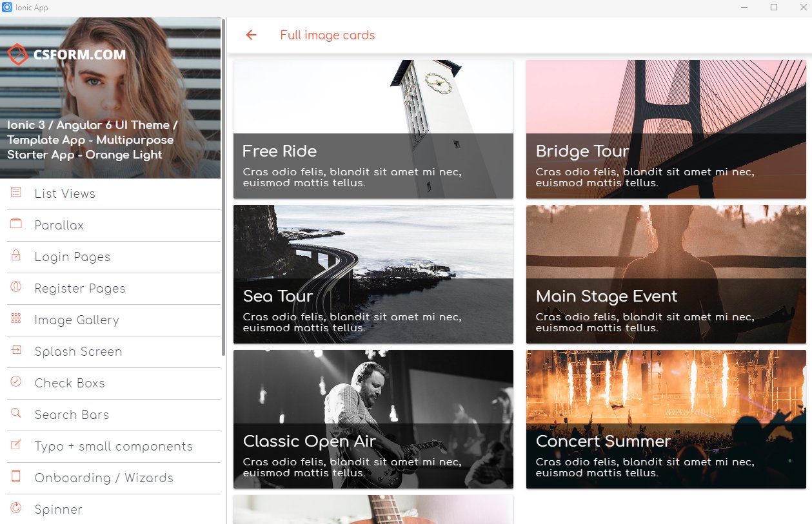Open List Views menu item
812x524 pixels.
114,194
